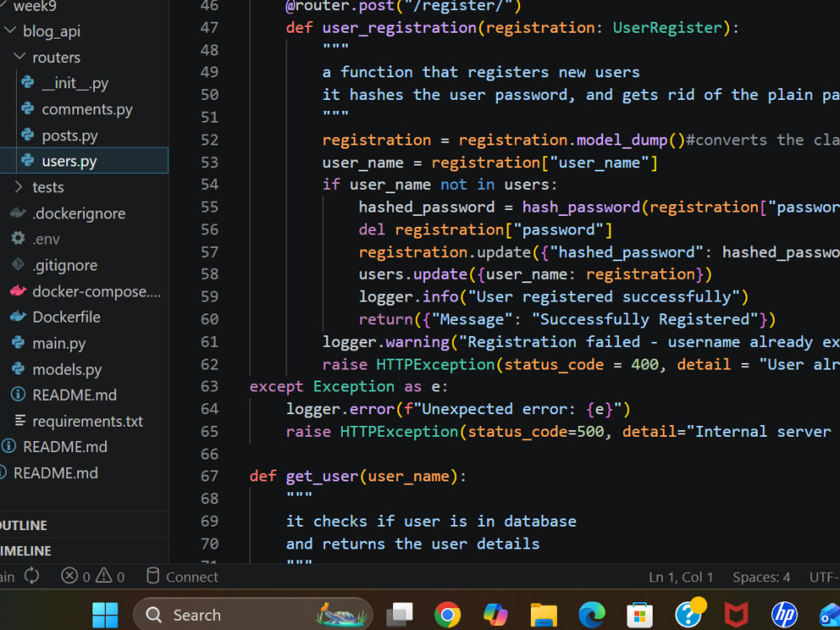Image resolution: width=840 pixels, height=630 pixels.
Task: Click UTF encoding indicator in status bar
Action: [825, 577]
